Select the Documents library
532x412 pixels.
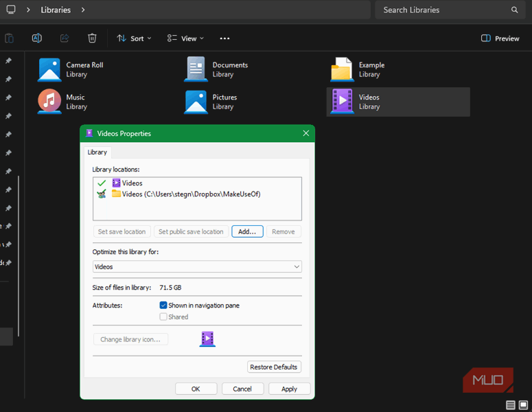click(216, 69)
